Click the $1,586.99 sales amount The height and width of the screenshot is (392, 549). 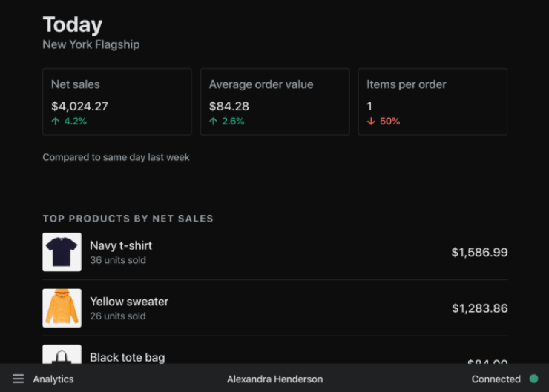tap(479, 252)
